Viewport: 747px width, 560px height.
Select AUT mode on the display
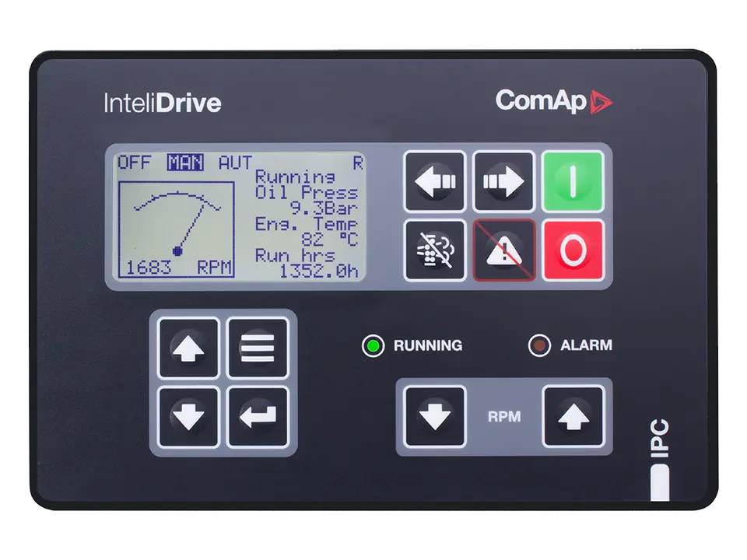pos(235,163)
